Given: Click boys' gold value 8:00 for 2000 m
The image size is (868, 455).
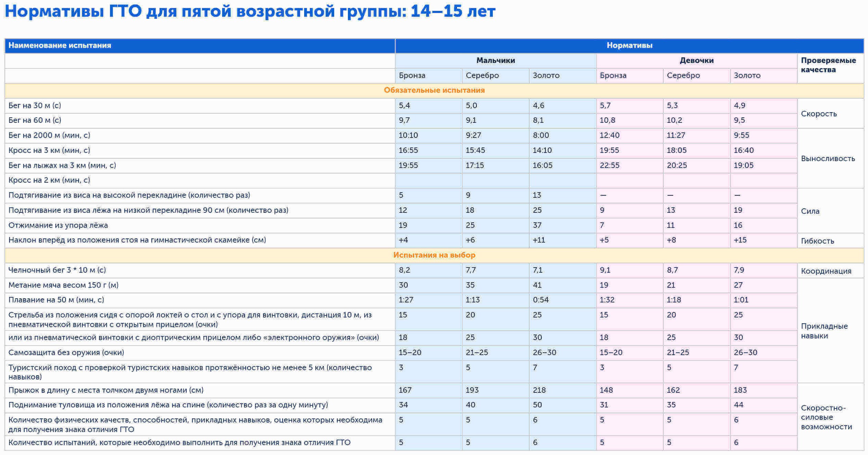Looking at the screenshot, I should [x=541, y=135].
